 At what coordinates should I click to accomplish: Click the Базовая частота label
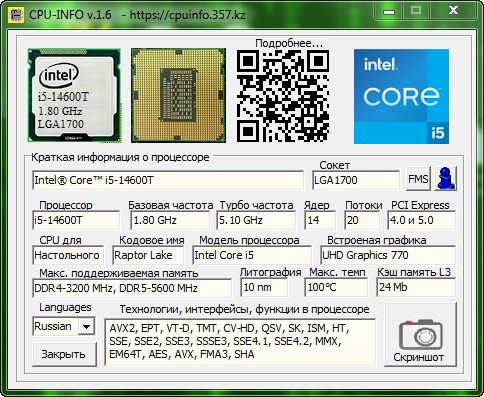pos(171,205)
